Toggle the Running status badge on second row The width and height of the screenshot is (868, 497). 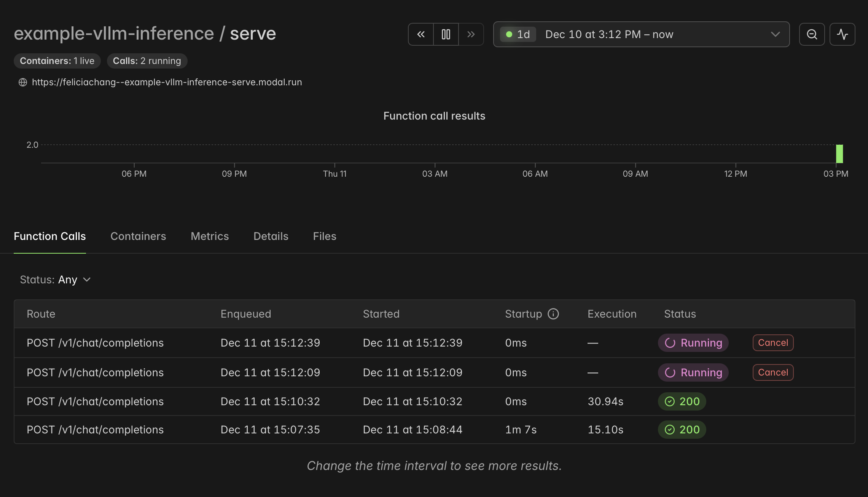[693, 372]
